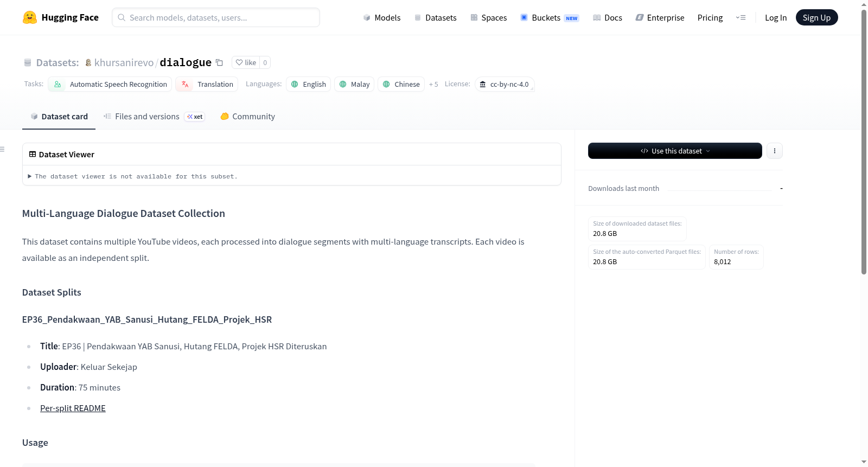
Task: Click the auto-converted Parquet files size box
Action: [647, 257]
